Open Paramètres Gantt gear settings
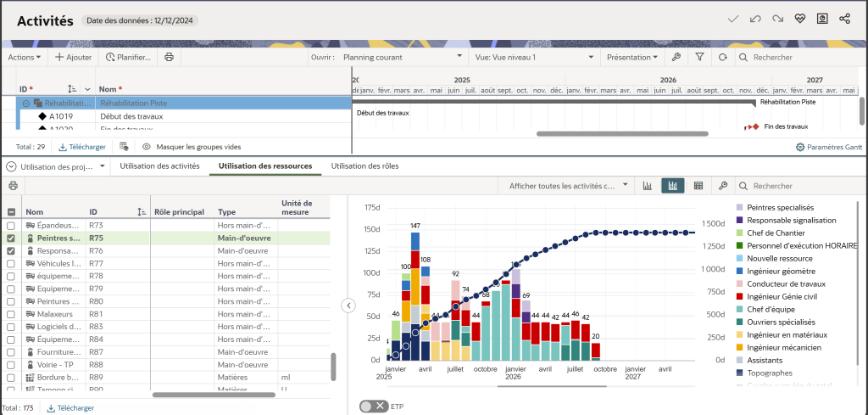868x415 pixels. click(827, 147)
